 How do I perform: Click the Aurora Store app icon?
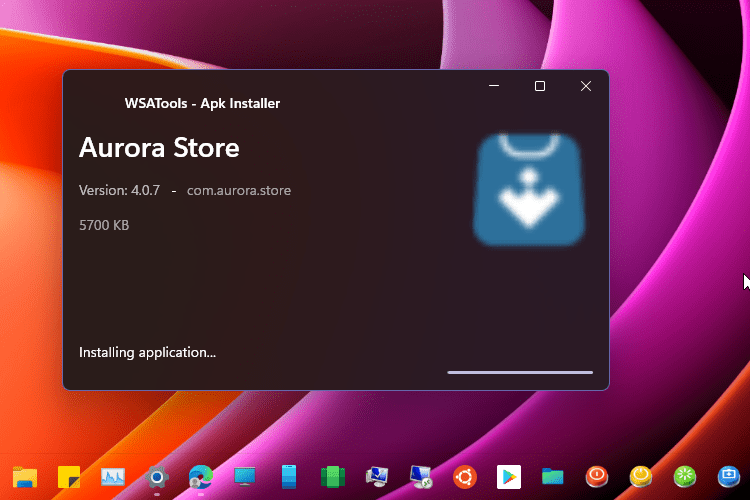coord(529,190)
